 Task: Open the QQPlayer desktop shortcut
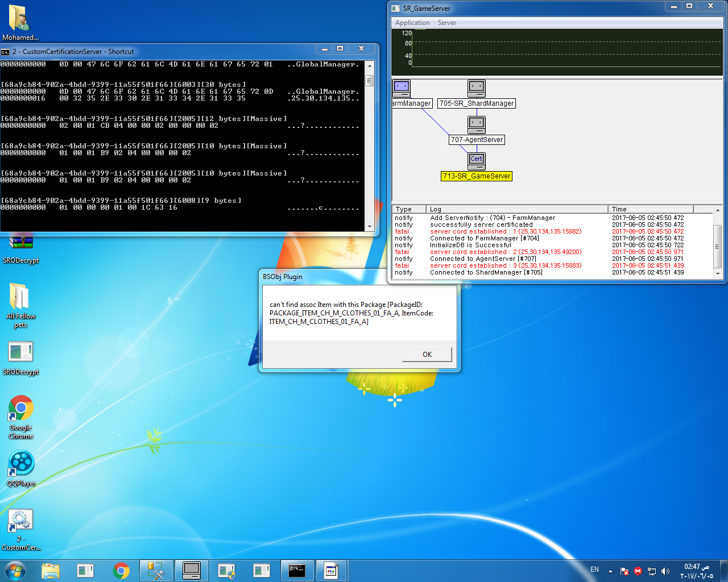[x=21, y=469]
